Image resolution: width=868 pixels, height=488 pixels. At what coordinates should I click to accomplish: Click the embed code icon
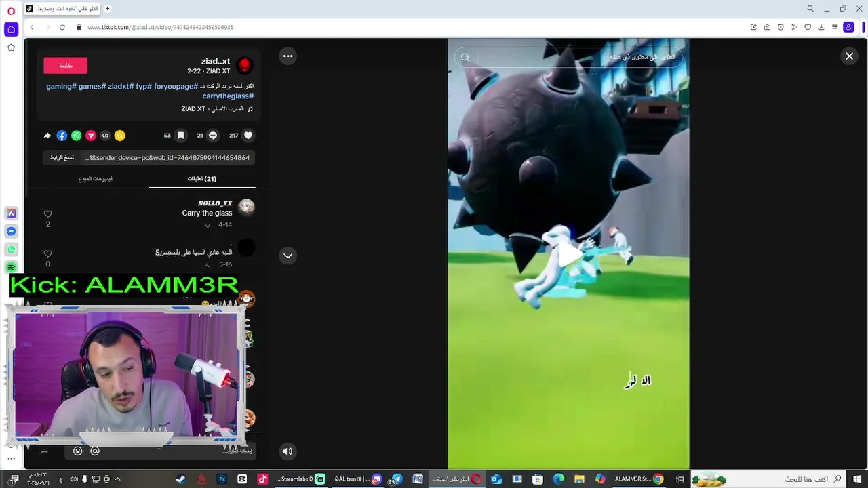[x=105, y=136]
